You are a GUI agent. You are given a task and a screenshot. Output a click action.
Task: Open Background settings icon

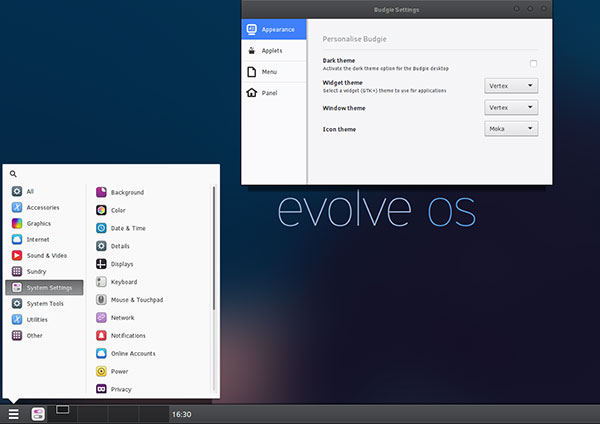pos(101,192)
